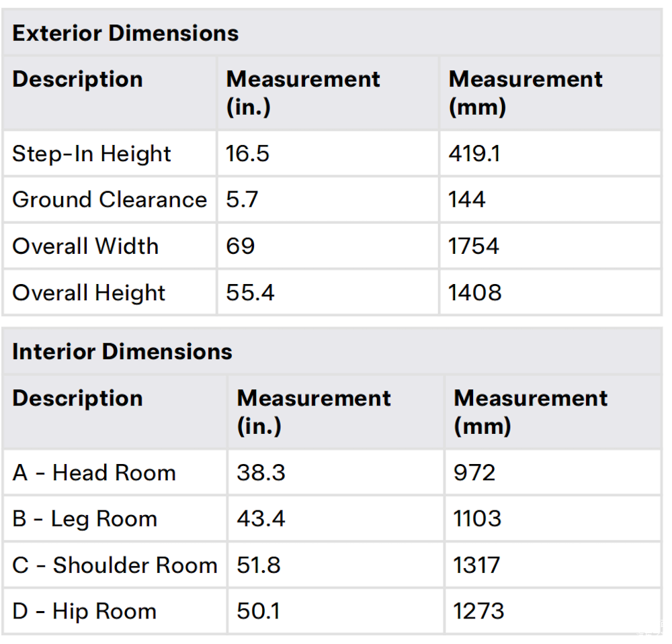Screen dimensions: 672x644
Task: Select the A - Head Room row
Action: 332,473
